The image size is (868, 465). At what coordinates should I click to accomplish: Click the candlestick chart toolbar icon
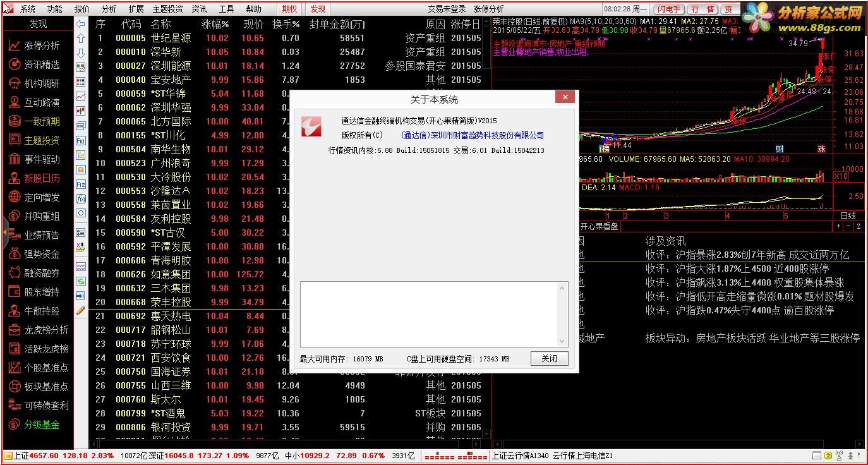[80, 111]
